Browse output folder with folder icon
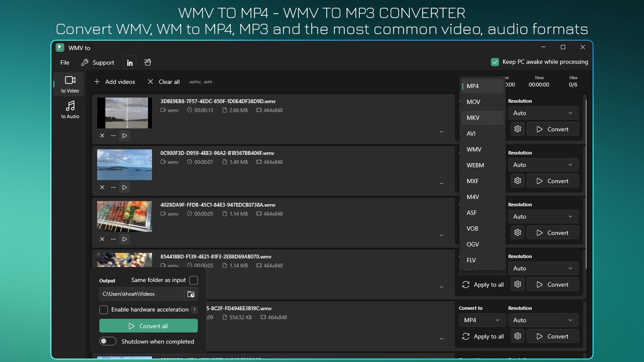 [x=191, y=294]
